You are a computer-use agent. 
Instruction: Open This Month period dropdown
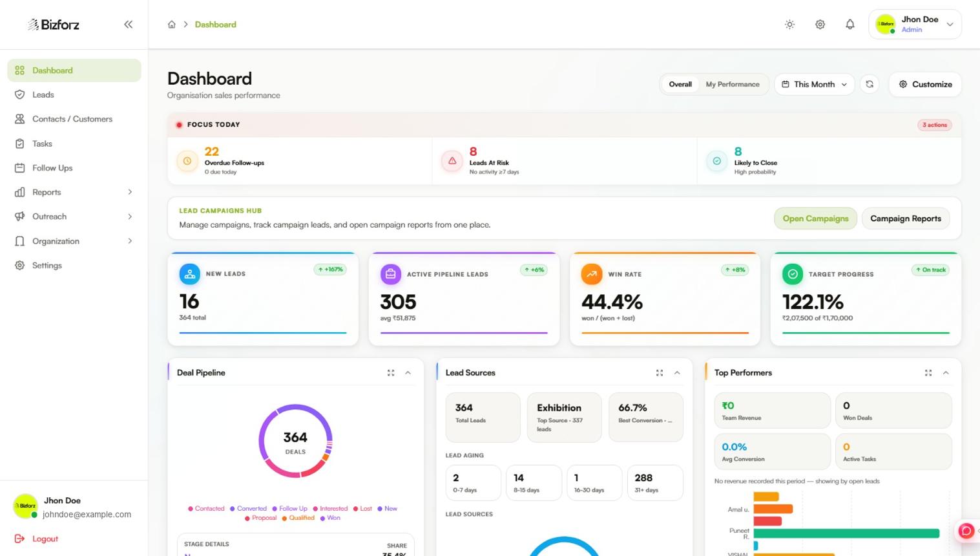point(814,84)
